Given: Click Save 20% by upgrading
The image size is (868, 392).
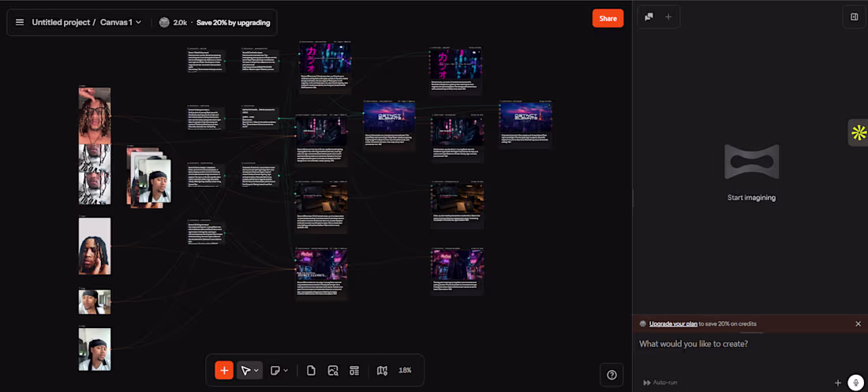Looking at the screenshot, I should [233, 23].
